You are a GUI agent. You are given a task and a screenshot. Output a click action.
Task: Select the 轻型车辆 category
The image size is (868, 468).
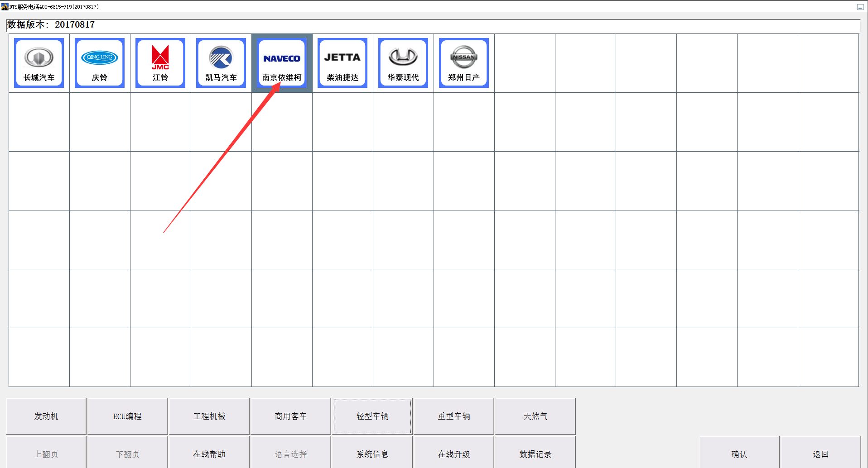(x=372, y=416)
